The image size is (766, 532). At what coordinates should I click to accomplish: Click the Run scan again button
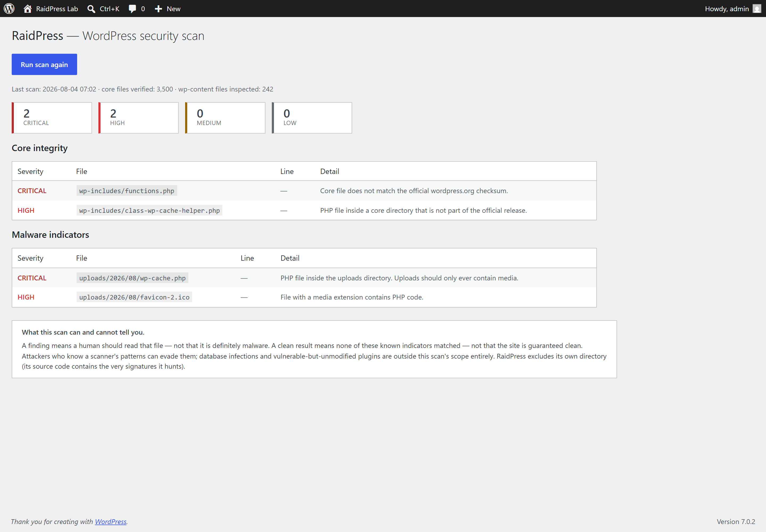[x=44, y=64]
